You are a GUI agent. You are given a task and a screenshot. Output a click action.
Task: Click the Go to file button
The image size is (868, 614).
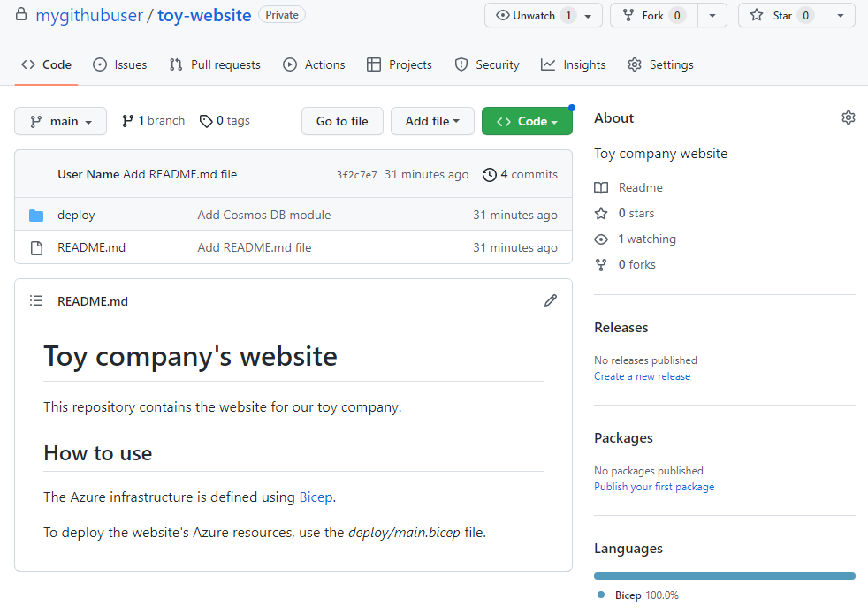click(342, 121)
